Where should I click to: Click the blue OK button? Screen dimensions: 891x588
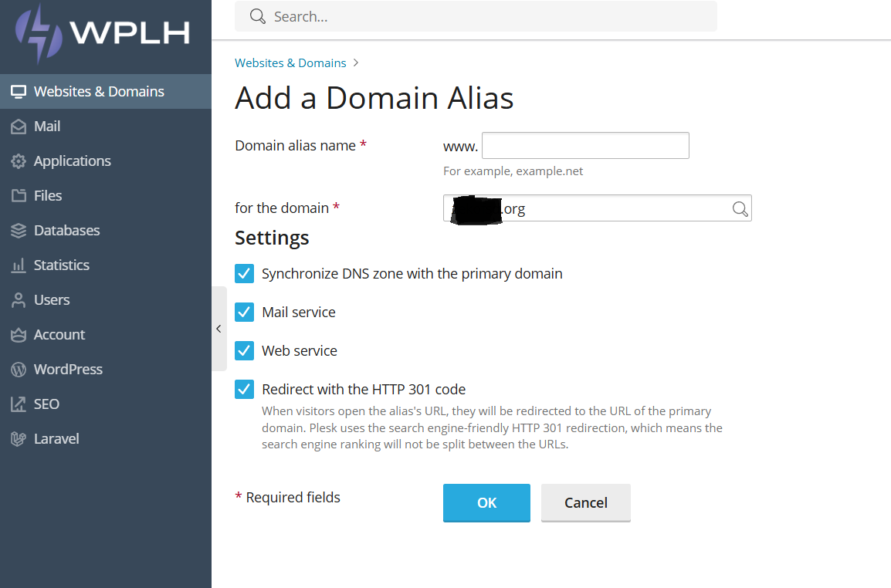tap(486, 503)
